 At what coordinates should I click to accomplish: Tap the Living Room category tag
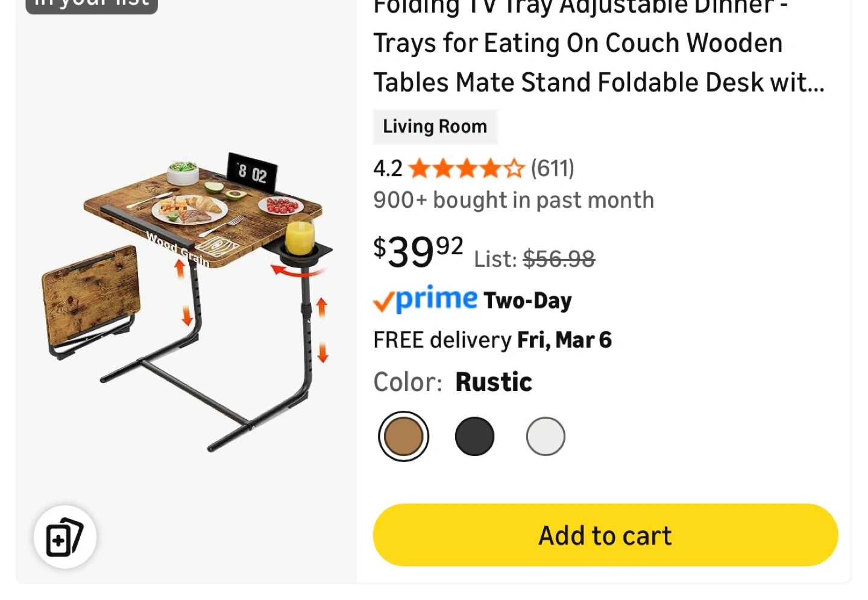(435, 127)
